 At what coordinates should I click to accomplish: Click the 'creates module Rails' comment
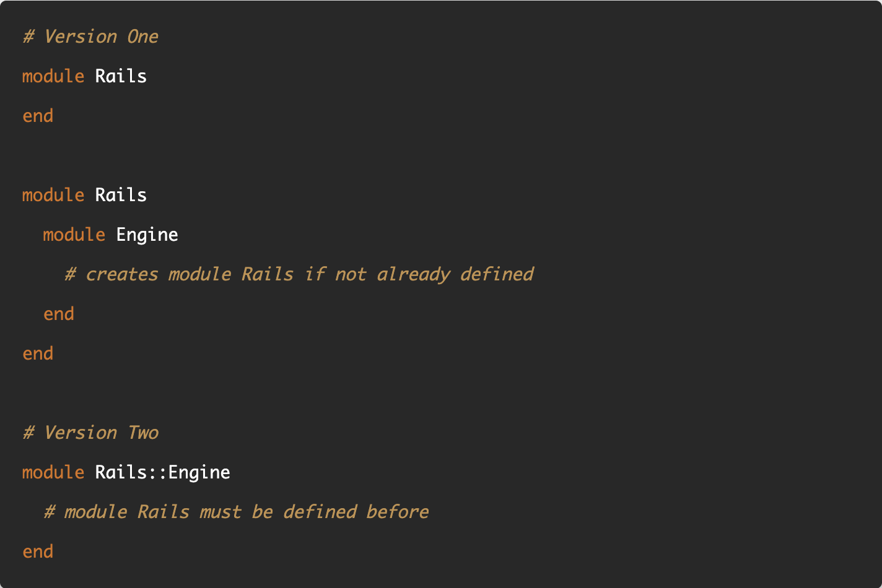299,274
